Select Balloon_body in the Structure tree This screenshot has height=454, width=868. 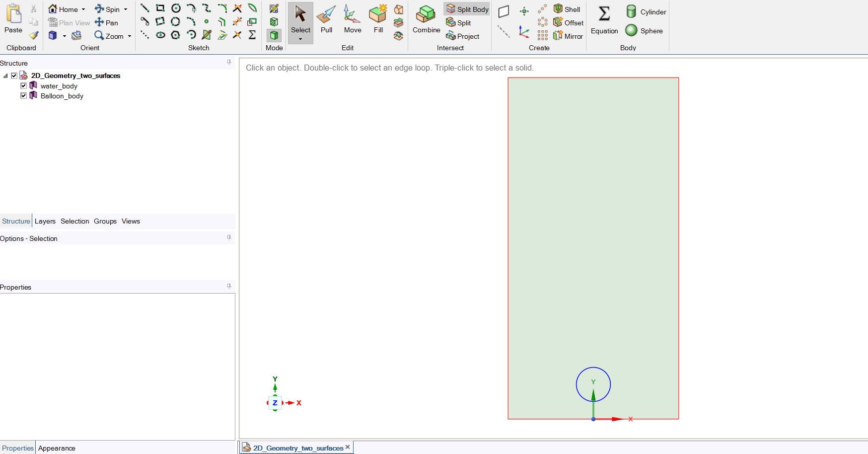(x=62, y=96)
